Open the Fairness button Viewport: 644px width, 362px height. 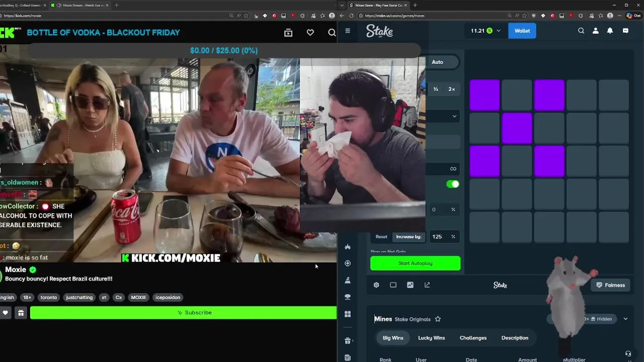tap(610, 285)
